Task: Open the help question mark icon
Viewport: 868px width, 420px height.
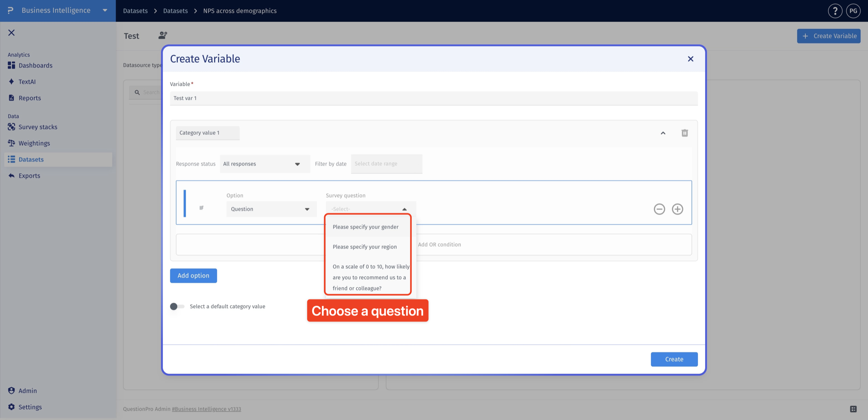Action: 835,11
